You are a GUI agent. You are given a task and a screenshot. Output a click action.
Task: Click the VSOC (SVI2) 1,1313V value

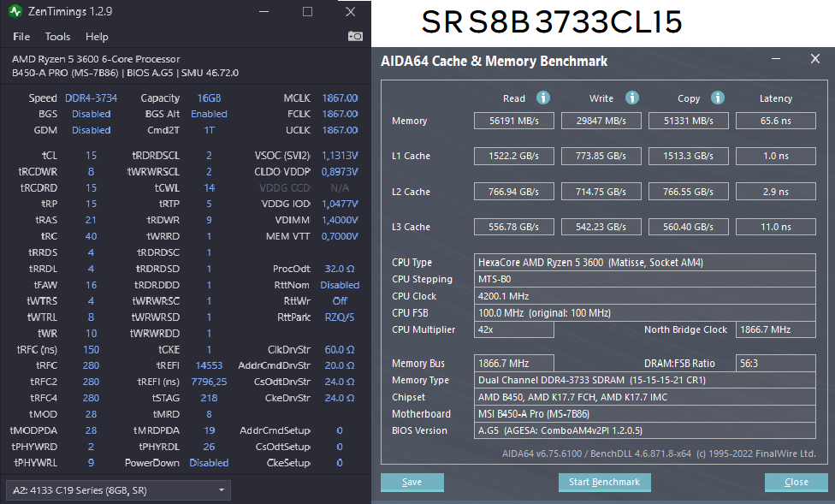(x=340, y=156)
